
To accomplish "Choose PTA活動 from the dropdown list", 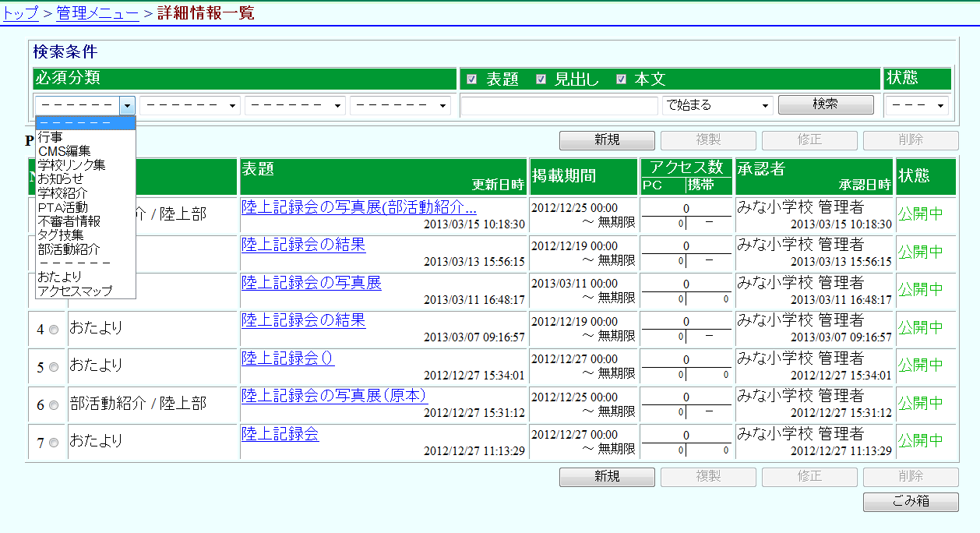I will [86, 207].
